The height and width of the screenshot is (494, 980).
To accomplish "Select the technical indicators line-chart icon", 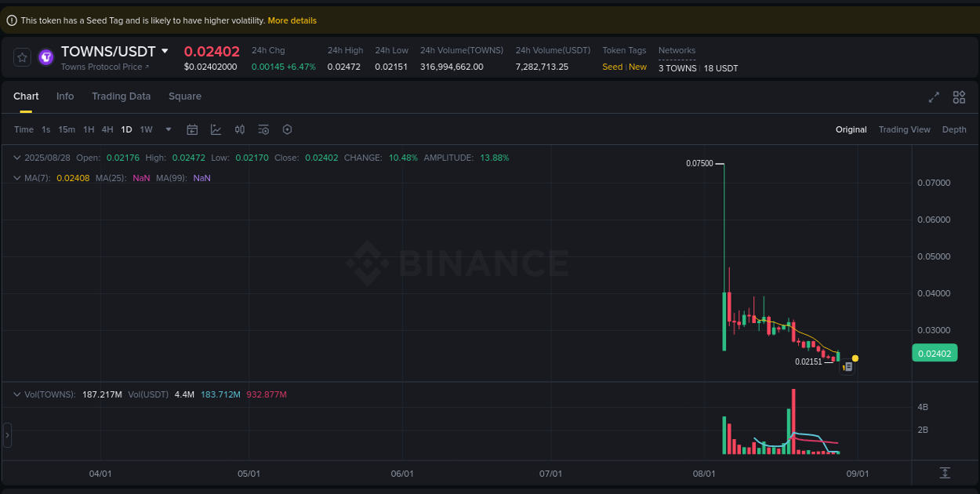I will pos(216,129).
